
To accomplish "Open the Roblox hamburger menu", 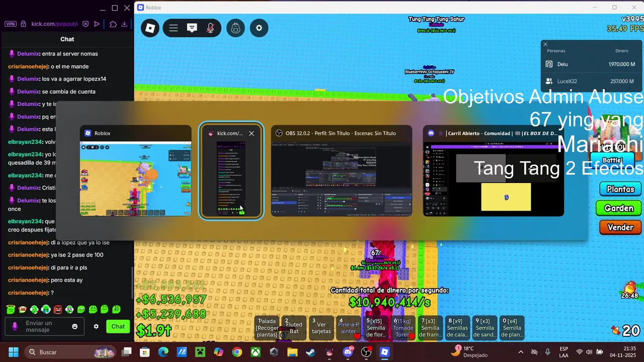I will pyautogui.click(x=174, y=28).
